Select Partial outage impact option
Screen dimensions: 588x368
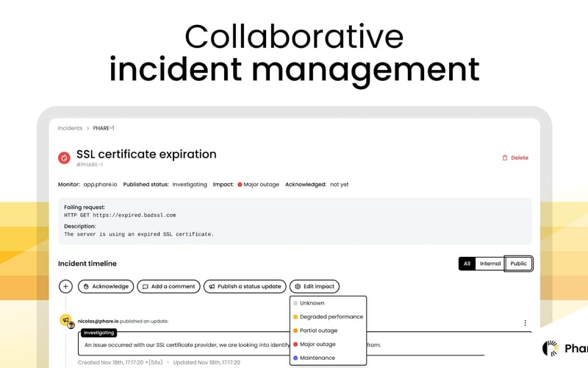click(x=328, y=330)
